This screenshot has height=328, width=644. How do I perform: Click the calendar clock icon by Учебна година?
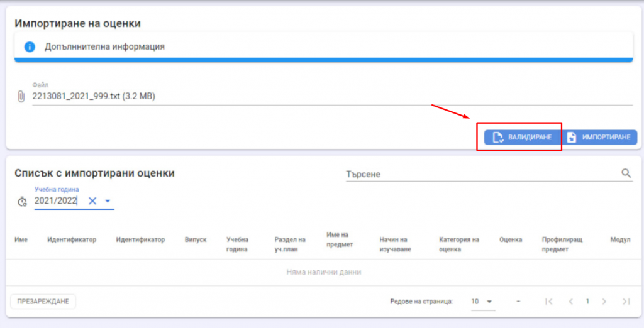click(x=23, y=201)
